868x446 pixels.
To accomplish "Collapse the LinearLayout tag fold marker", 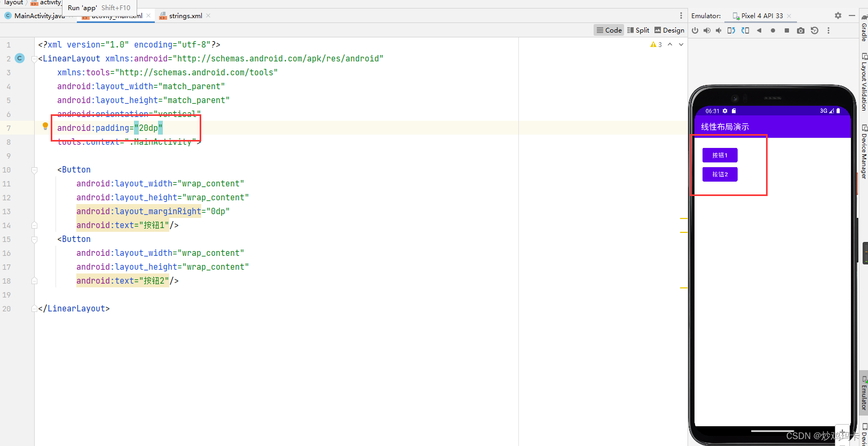I will point(34,59).
